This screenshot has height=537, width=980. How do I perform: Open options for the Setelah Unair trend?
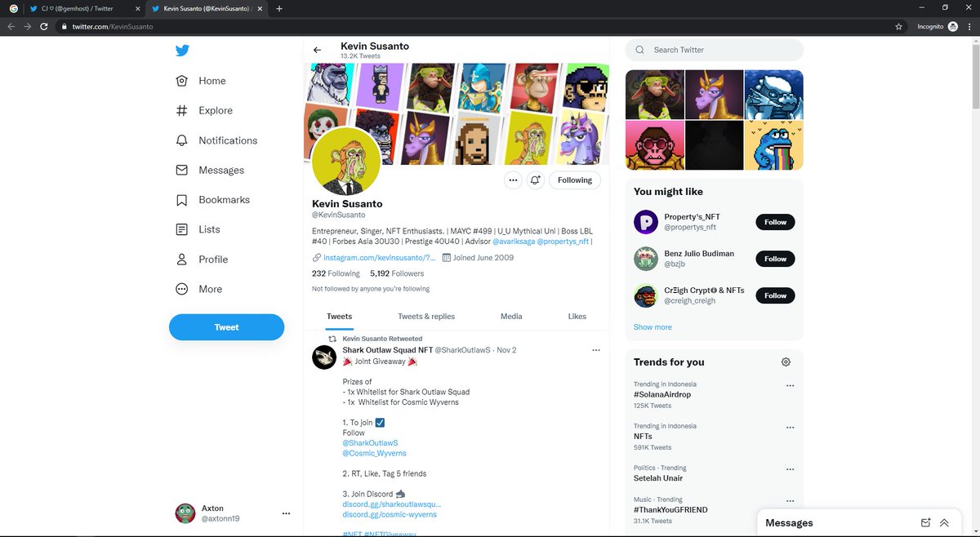(790, 469)
